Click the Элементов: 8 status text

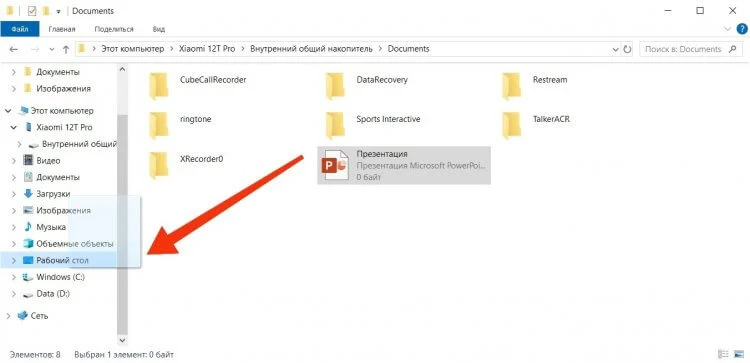pyautogui.click(x=35, y=355)
